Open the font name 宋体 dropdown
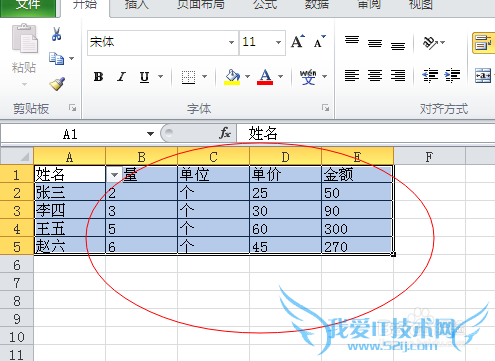 (231, 42)
